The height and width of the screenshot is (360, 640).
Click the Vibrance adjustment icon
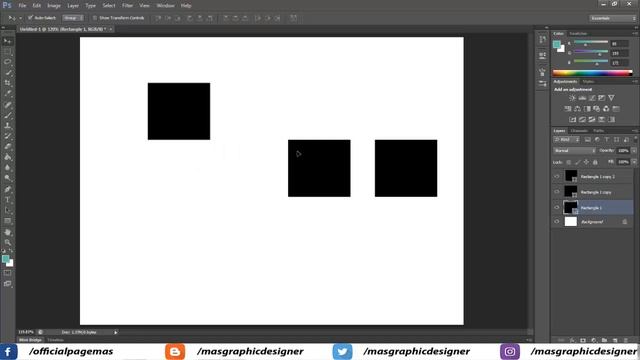[611, 98]
